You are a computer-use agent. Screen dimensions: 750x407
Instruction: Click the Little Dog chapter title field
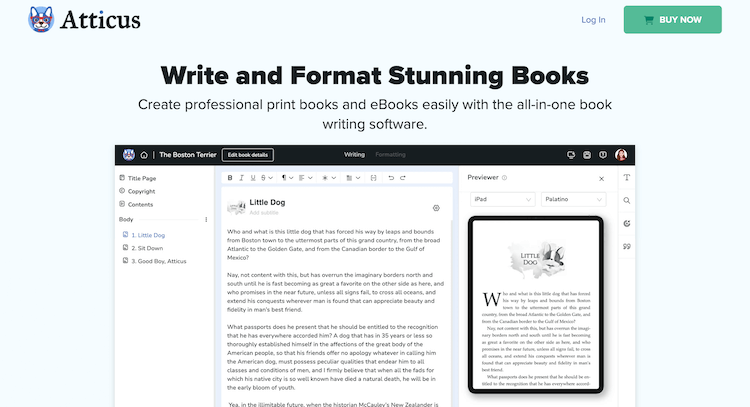point(267,202)
